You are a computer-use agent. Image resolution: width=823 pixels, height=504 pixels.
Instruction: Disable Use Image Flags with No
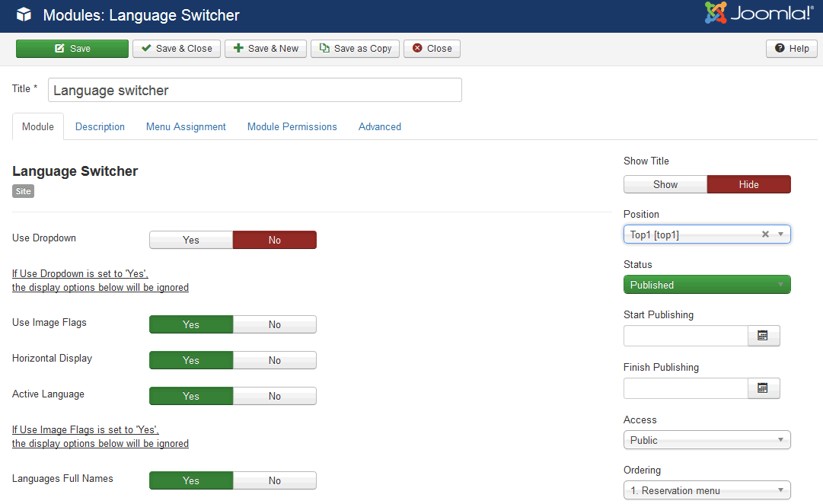pos(274,324)
